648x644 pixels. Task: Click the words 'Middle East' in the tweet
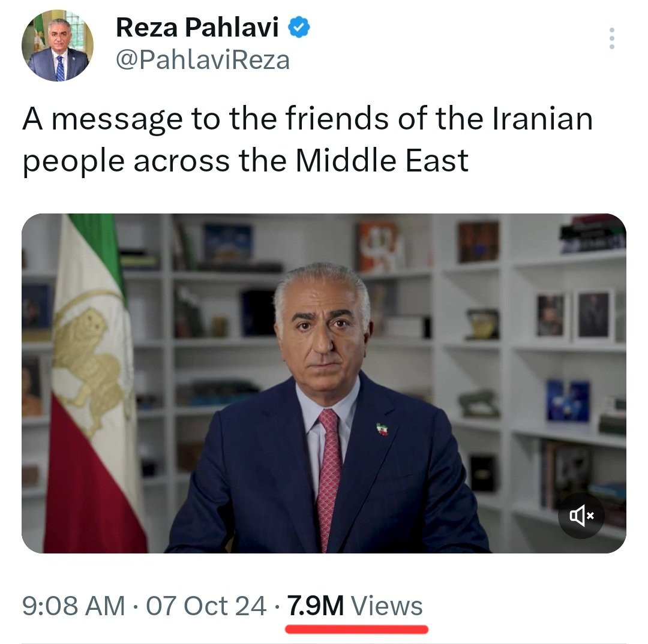click(382, 160)
